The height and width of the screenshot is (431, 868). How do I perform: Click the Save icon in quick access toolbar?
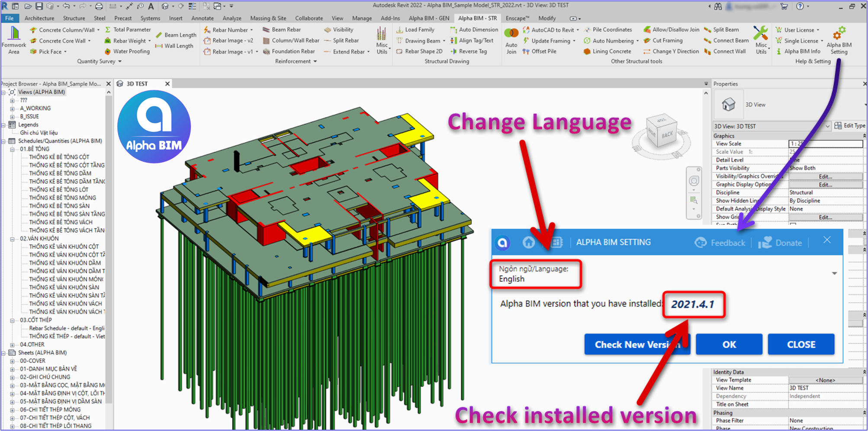coord(39,6)
